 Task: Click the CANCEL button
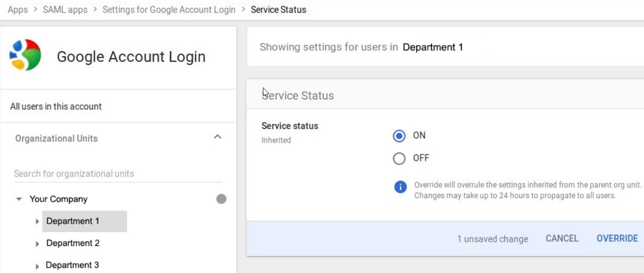[x=562, y=239]
